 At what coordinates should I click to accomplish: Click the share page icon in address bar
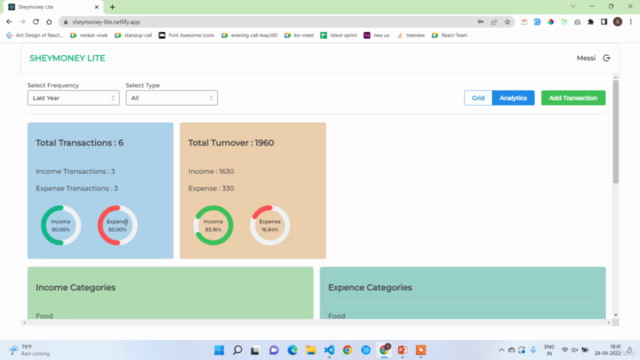tap(494, 22)
